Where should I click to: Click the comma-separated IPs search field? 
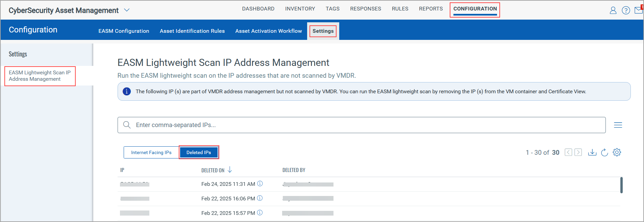[x=362, y=125]
